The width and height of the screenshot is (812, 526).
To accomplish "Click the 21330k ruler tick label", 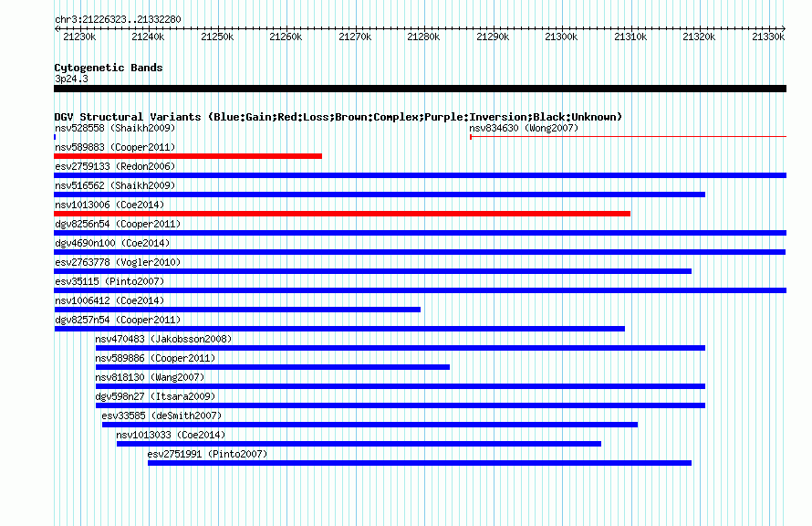I will (768, 37).
